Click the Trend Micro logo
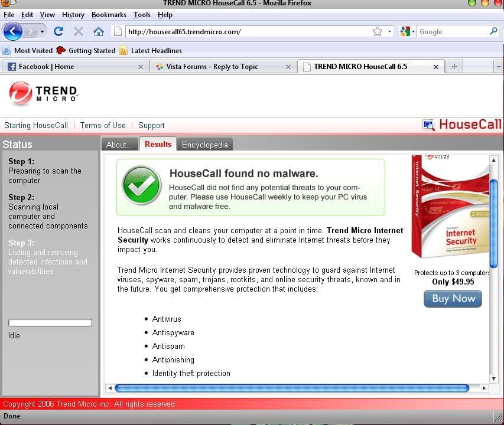Viewport: 504px width, 425px height. (44, 93)
